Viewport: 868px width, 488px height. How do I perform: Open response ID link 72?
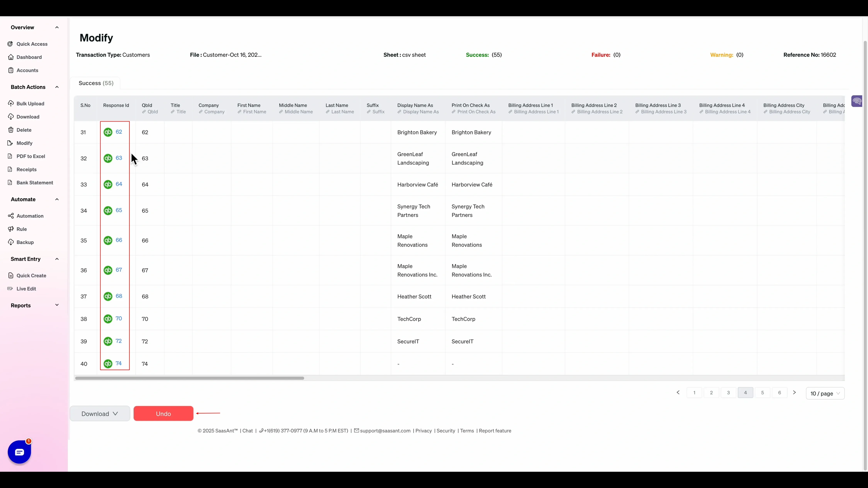119,341
